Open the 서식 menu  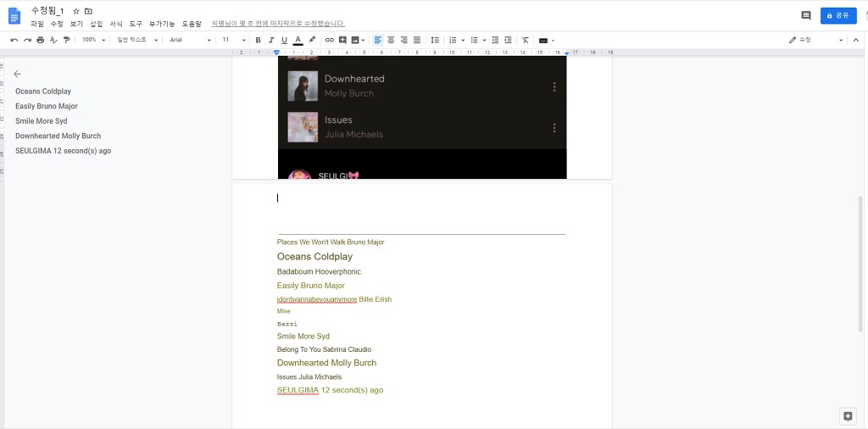click(116, 24)
